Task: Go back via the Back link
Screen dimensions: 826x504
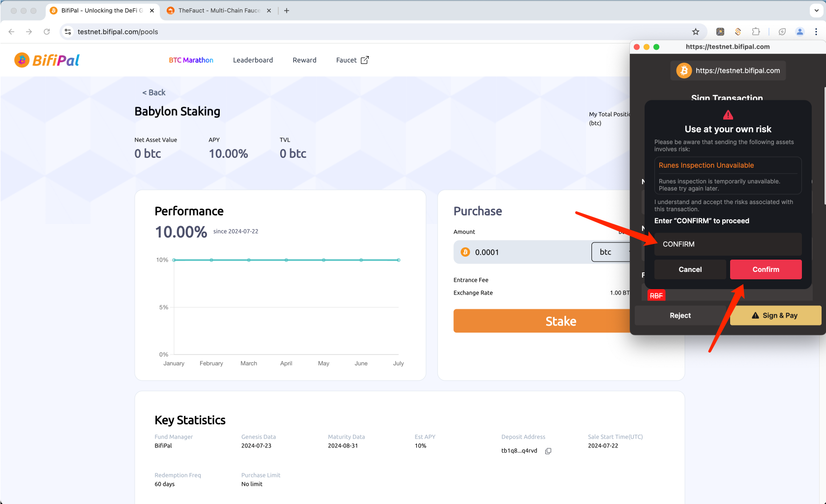Action: click(154, 92)
